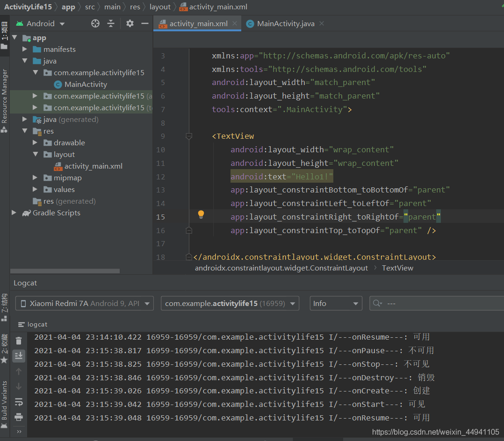
Task: Open Resource Manager side tab
Action: click(4, 100)
